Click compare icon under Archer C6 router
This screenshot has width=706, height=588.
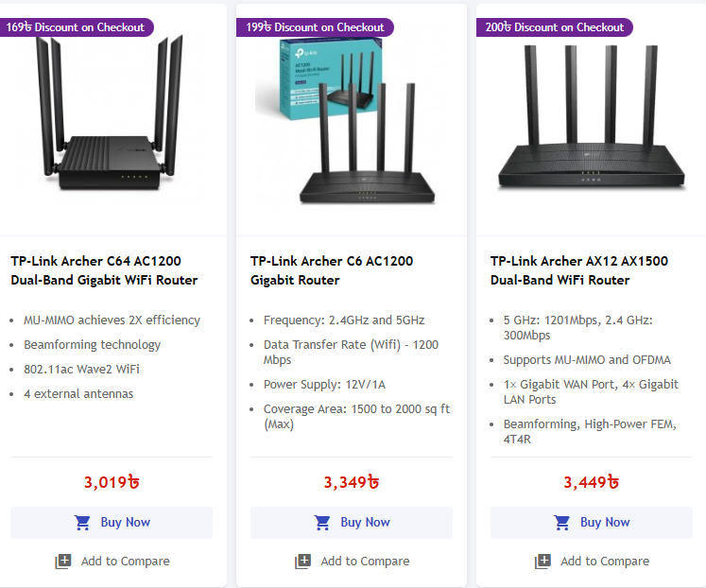303,562
